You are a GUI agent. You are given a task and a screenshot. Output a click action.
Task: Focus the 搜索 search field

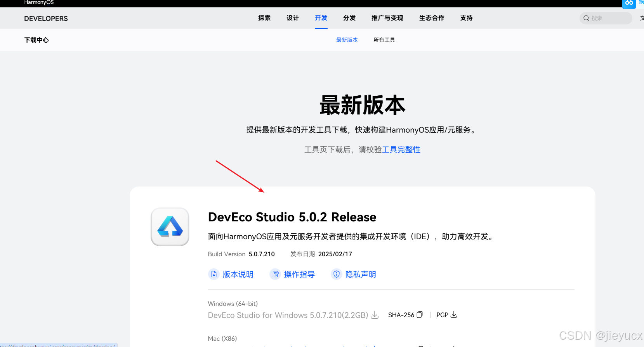(606, 18)
